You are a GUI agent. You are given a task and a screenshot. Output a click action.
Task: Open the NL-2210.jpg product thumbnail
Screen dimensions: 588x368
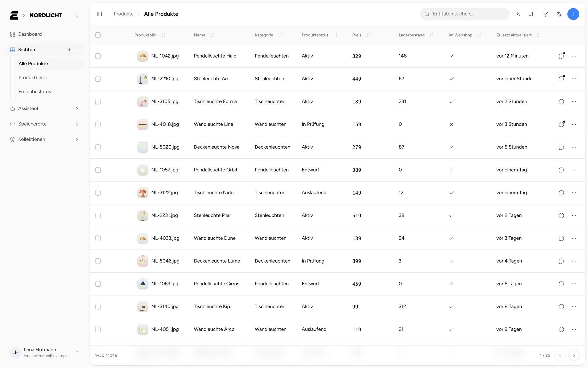(x=143, y=79)
